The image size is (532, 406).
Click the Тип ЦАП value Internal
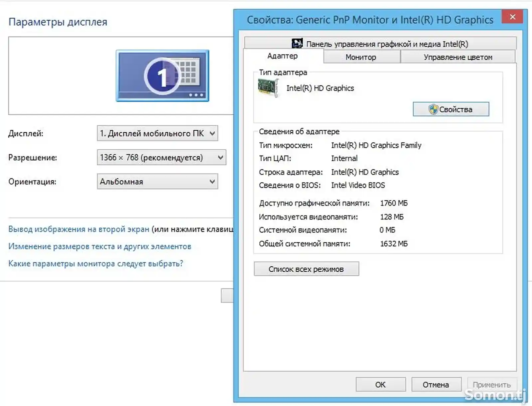[x=344, y=158]
